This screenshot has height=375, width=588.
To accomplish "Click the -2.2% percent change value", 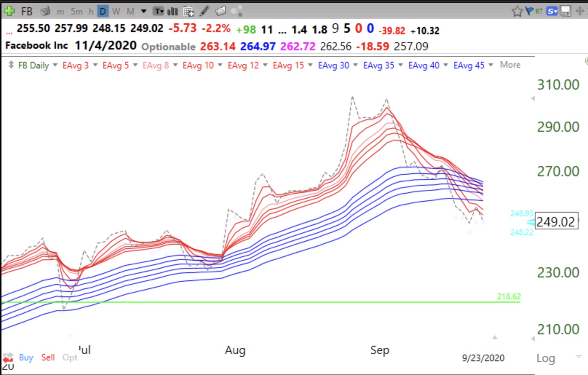I will pyautogui.click(x=216, y=28).
